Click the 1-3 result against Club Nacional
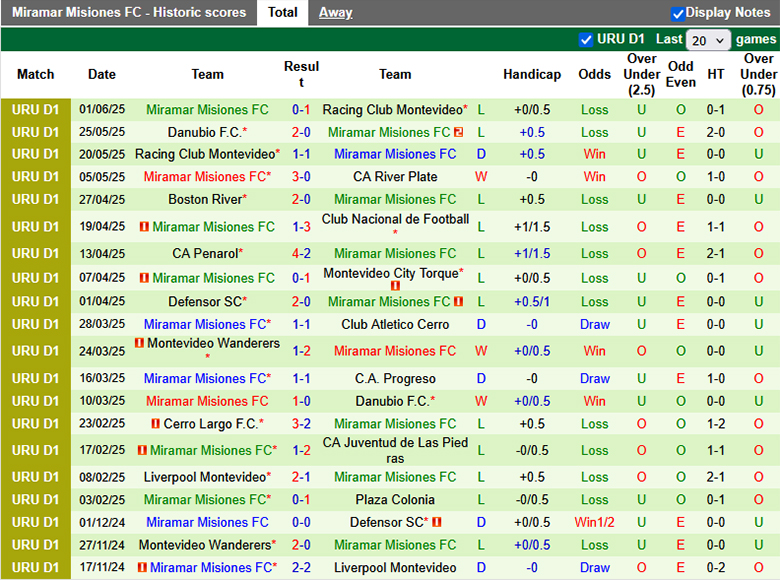Viewport: 780px width, 580px height. point(301,227)
